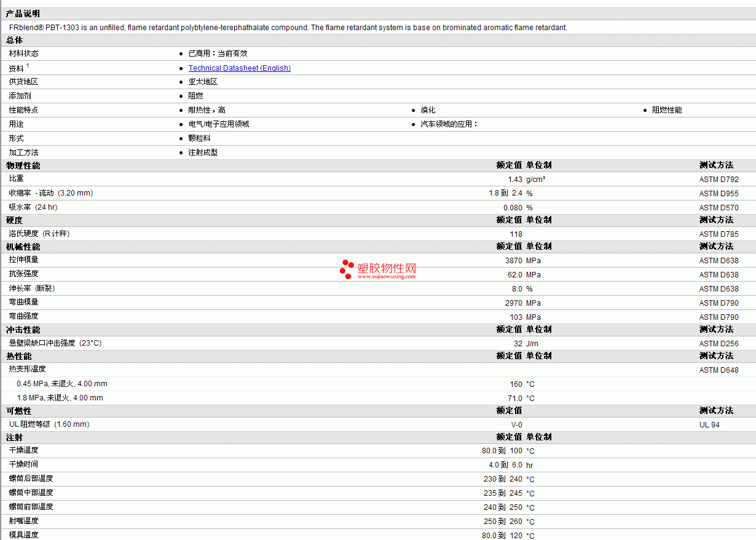
Task: Open the Technical Datasheet (English) link
Action: [240, 68]
